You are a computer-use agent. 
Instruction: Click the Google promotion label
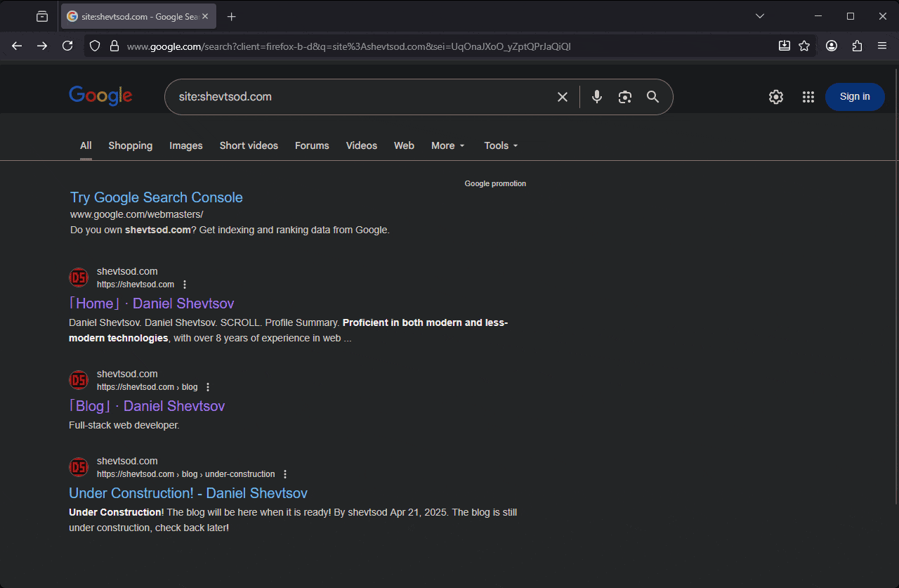point(495,183)
